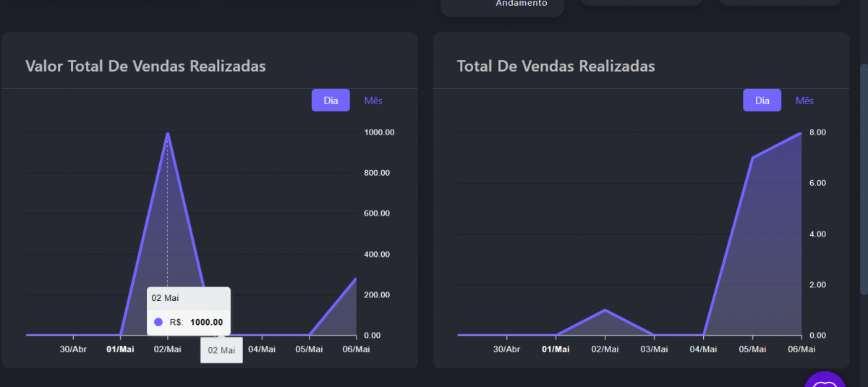Click the purple dot in the R$ tooltip

point(158,322)
